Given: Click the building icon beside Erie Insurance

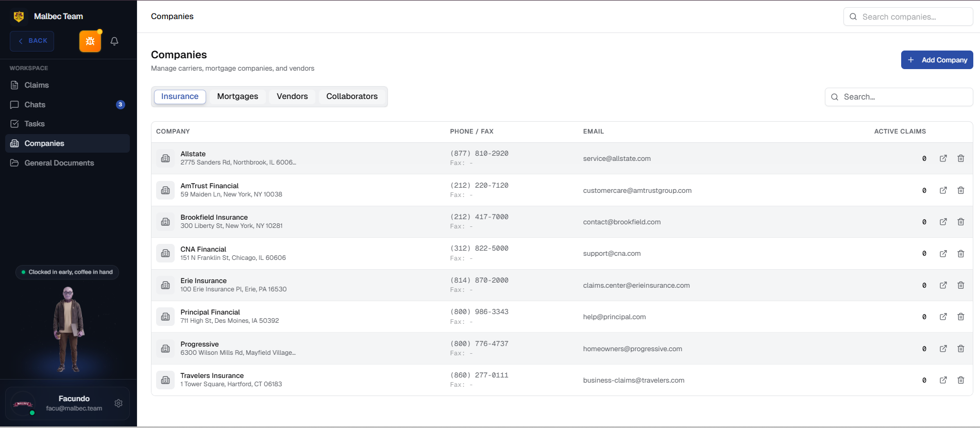Looking at the screenshot, I should pos(165,285).
